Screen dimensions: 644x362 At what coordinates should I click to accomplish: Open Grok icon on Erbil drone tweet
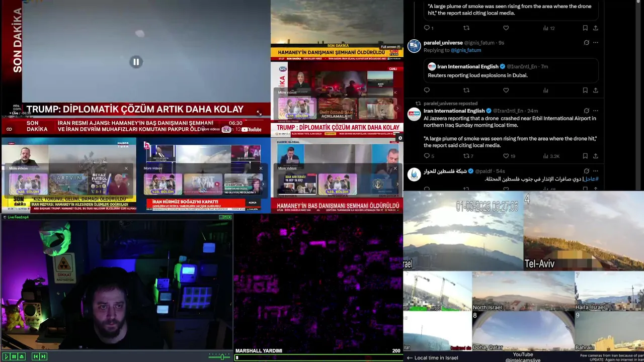(x=586, y=111)
